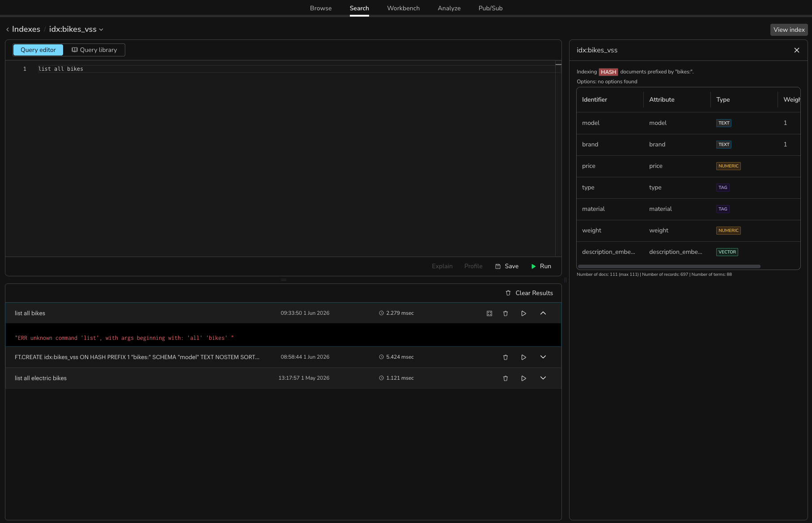
Task: Click the 09:33:50 1 Jun 2026 timestamp
Action: [x=305, y=313]
